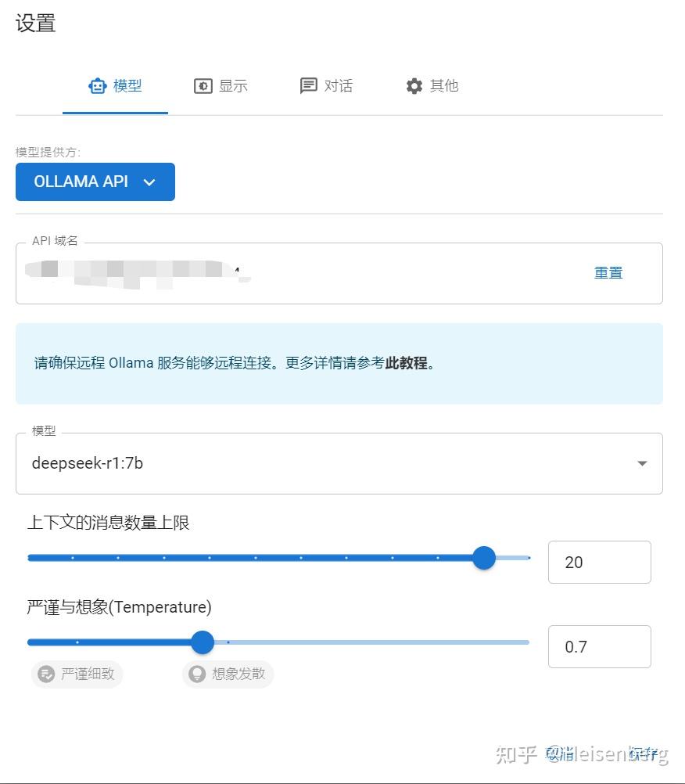Screen dimensions: 685x784
Task: Click the robot icon on the 模型 tab
Action: pyautogui.click(x=98, y=86)
